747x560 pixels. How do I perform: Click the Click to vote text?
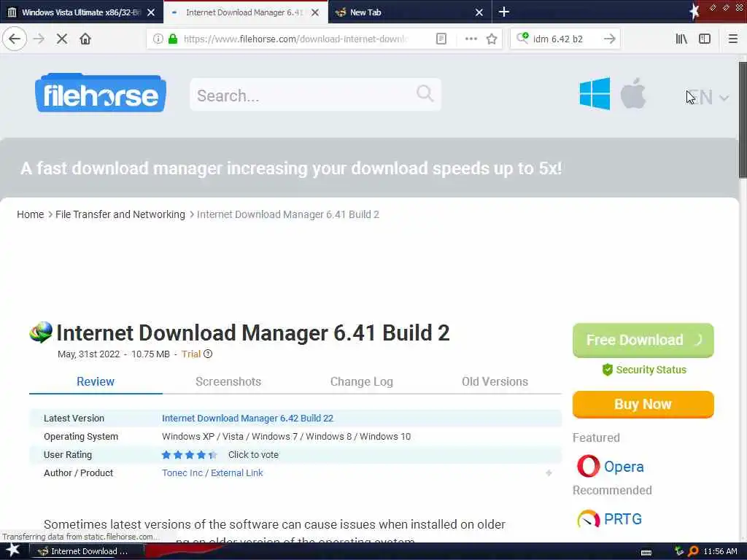[253, 455]
